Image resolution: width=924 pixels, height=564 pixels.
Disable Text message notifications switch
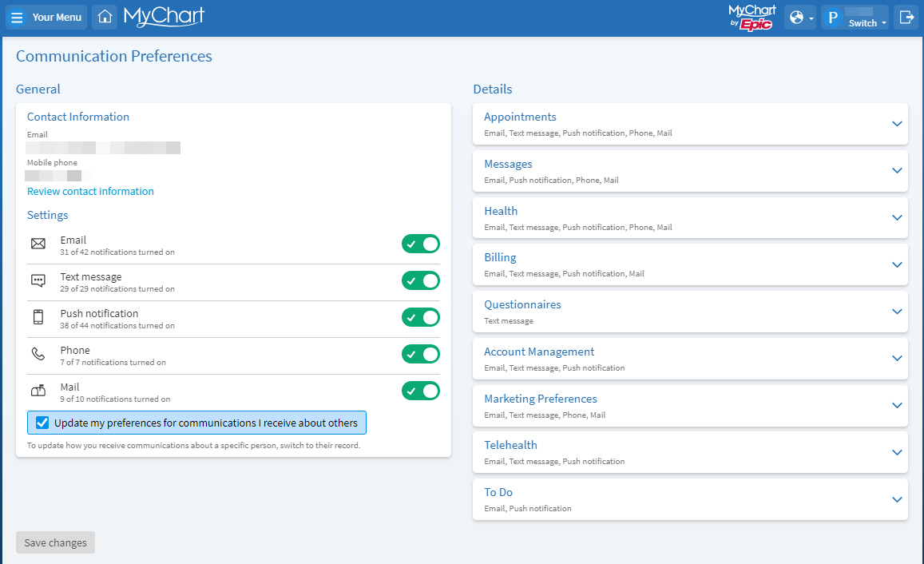[420, 280]
